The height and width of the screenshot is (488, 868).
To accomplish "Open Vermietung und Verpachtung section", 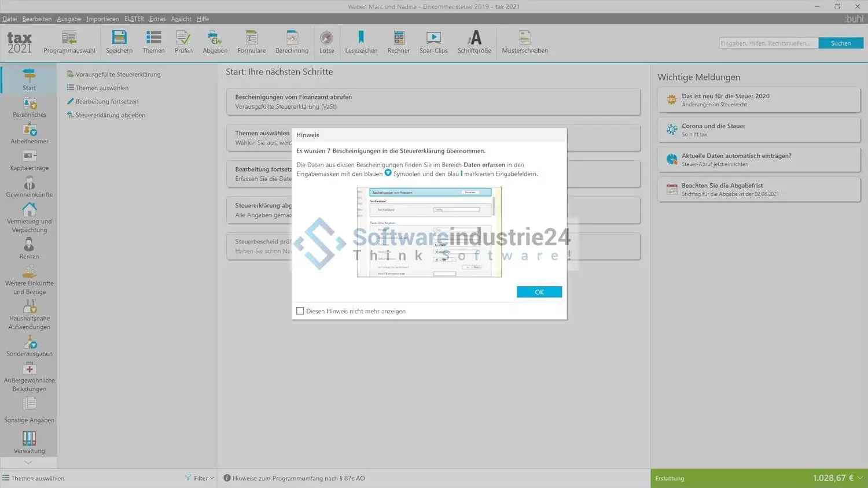I will coord(29,217).
